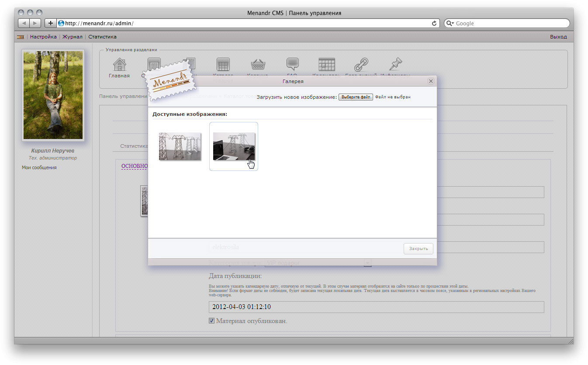Open the База знаний chain link icon
588x365 pixels.
point(361,65)
